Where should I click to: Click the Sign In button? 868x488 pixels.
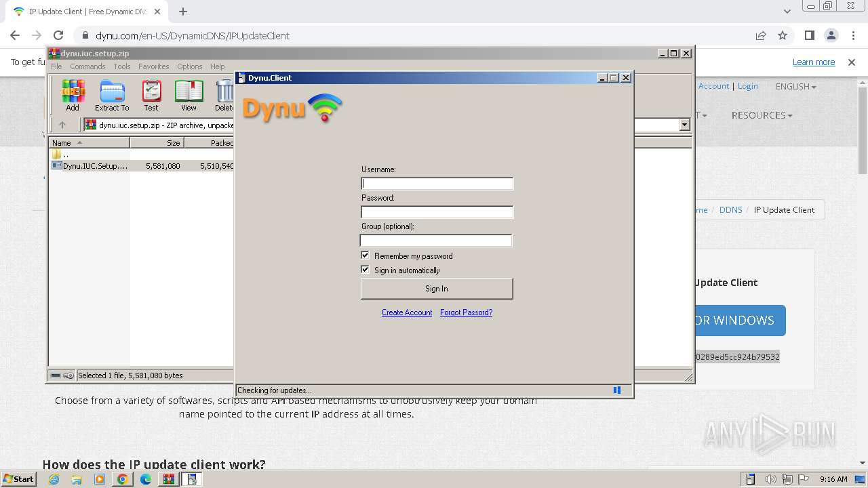[x=437, y=289]
